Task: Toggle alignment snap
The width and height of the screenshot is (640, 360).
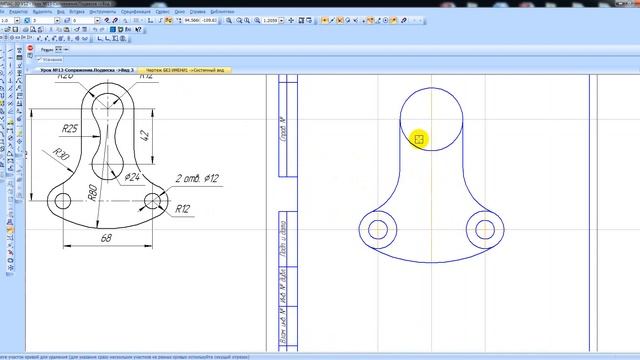Action: [370, 20]
